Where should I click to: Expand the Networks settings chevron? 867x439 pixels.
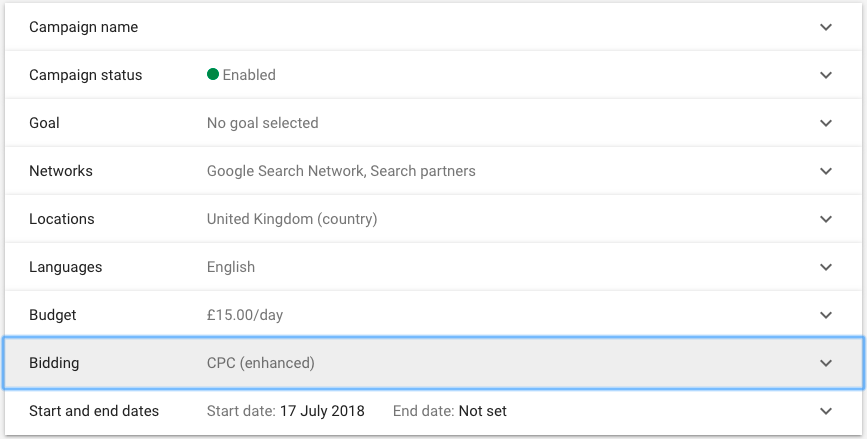click(826, 171)
